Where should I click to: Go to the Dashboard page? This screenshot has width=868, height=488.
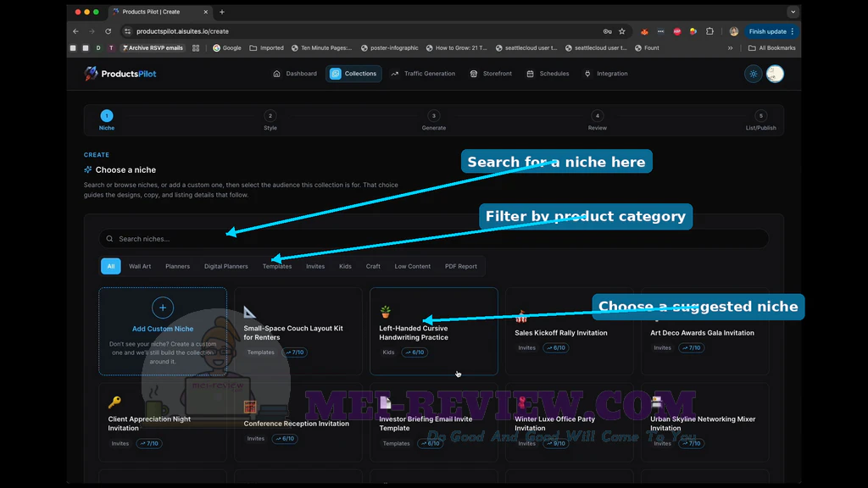[295, 74]
